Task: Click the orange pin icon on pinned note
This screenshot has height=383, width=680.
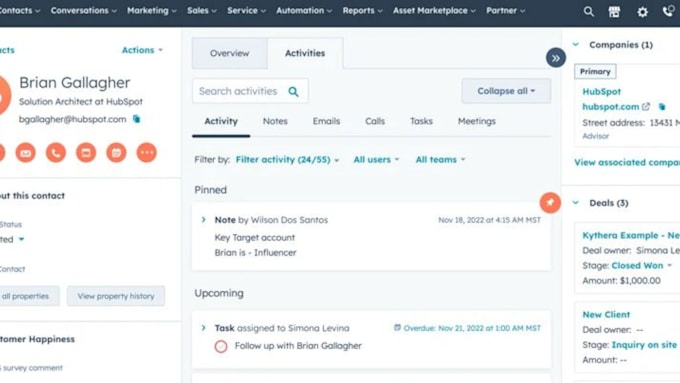Action: pyautogui.click(x=550, y=203)
